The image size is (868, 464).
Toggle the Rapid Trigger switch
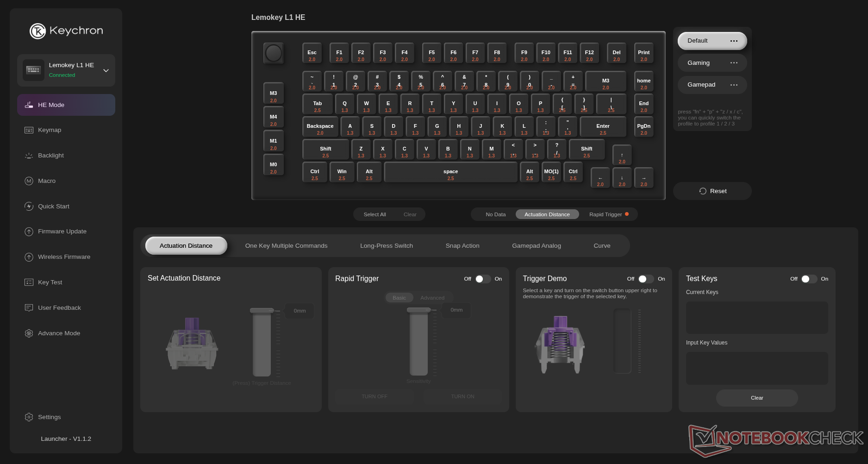coord(483,279)
